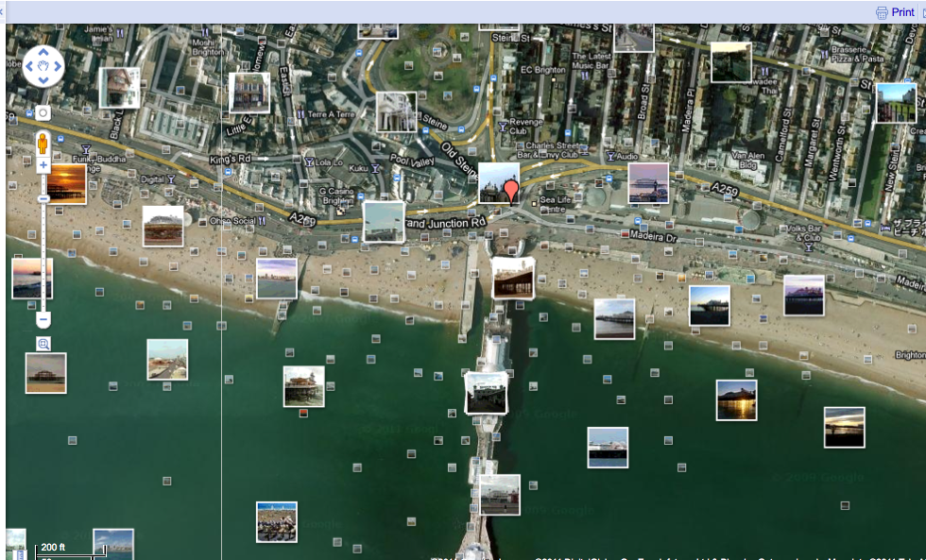Image resolution: width=926 pixels, height=560 pixels.
Task: Click the pan up arrow
Action: (43, 53)
